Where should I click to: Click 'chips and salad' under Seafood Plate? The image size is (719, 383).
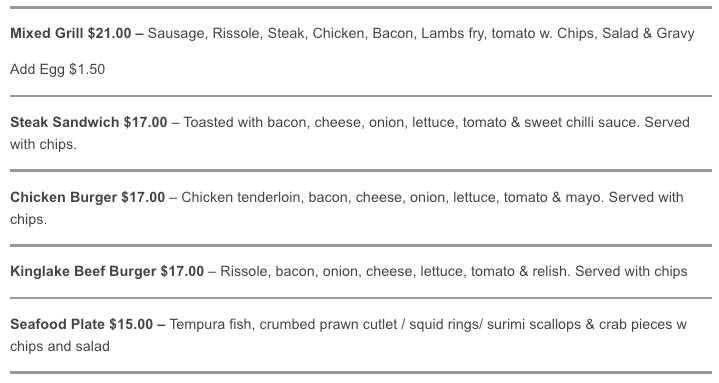point(60,346)
